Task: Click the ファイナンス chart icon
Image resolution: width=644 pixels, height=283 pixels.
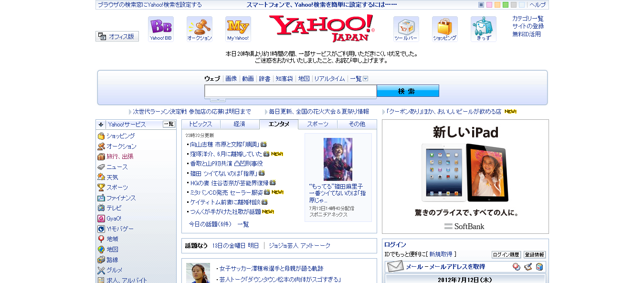Action: point(101,198)
